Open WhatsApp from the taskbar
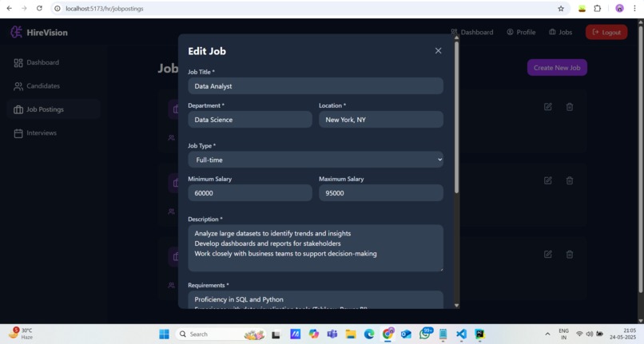Image resolution: width=644 pixels, height=344 pixels. click(x=425, y=334)
